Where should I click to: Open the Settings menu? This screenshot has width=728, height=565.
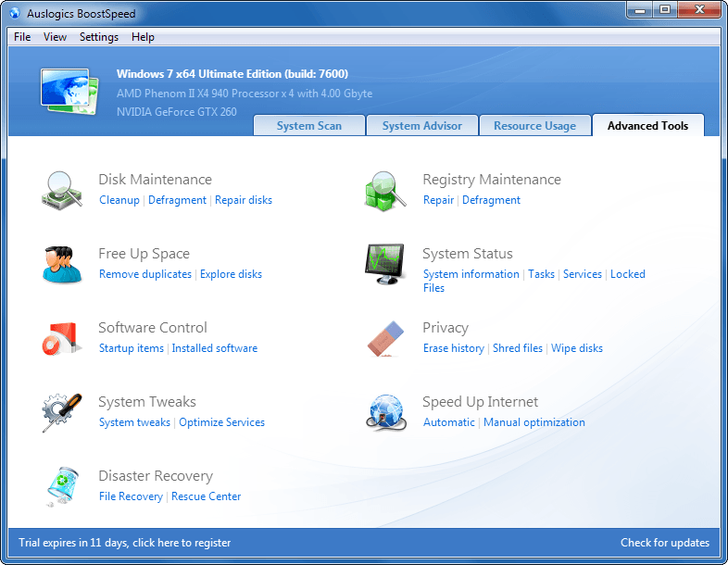click(x=99, y=37)
